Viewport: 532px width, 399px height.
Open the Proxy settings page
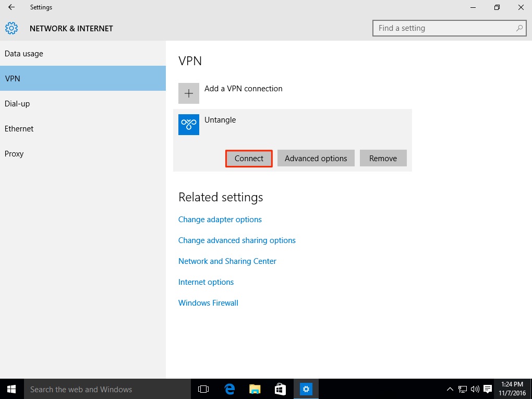point(14,154)
